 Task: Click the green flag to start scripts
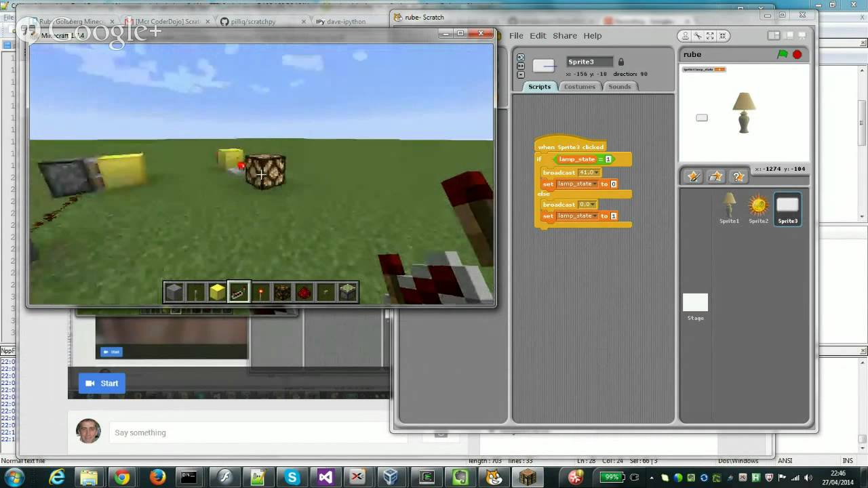tap(783, 54)
